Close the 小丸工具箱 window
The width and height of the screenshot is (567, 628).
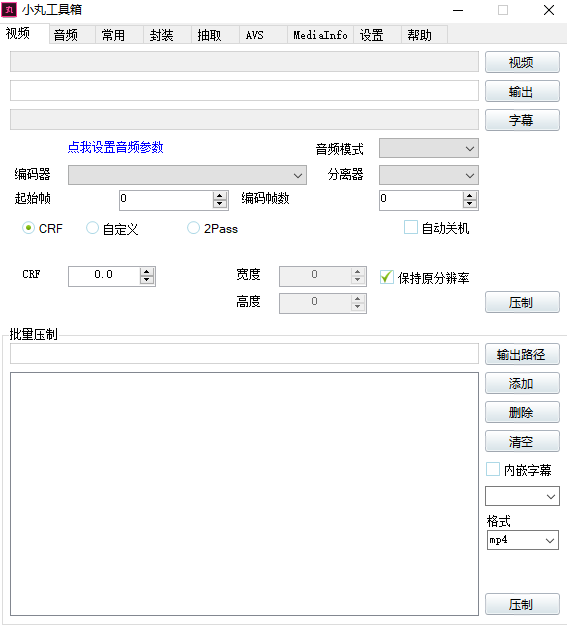click(x=549, y=10)
